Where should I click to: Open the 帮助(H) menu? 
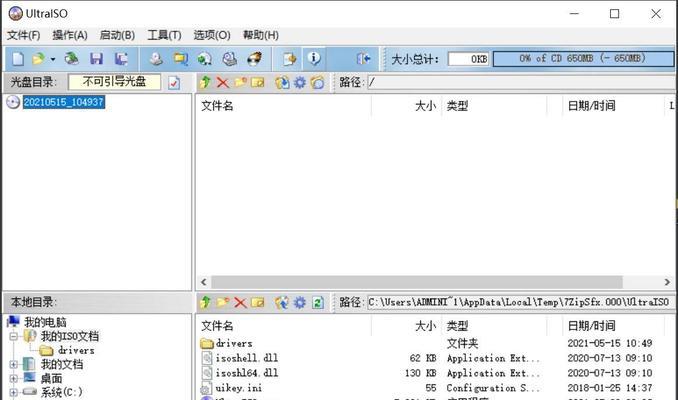[260, 35]
